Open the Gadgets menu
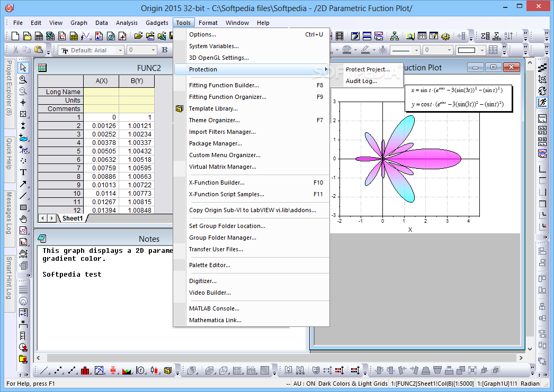 click(157, 23)
